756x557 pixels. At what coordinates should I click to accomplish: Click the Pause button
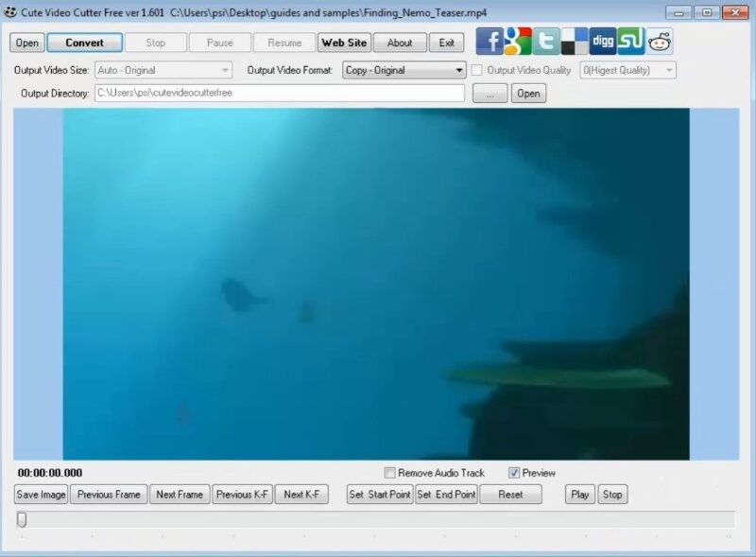click(220, 43)
